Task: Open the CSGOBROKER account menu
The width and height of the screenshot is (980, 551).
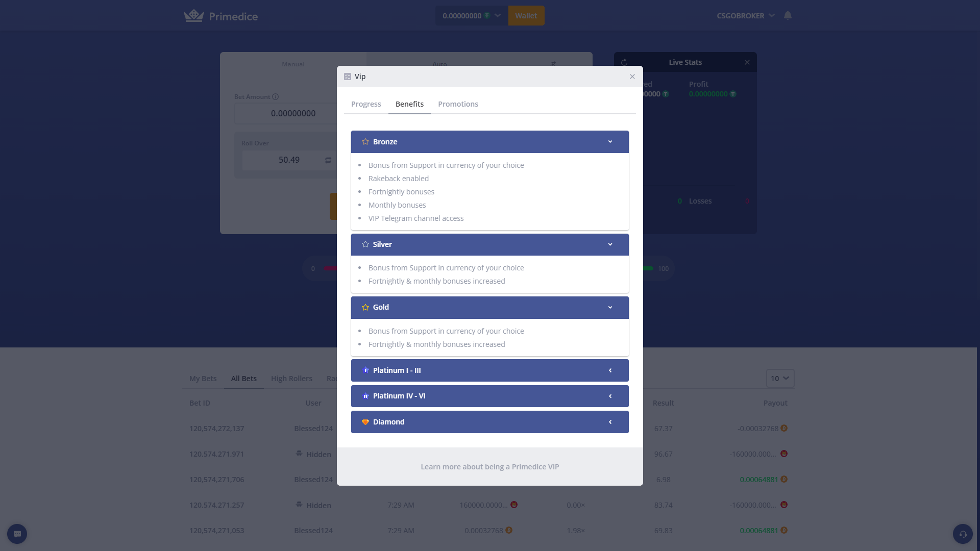Action: 746,16
